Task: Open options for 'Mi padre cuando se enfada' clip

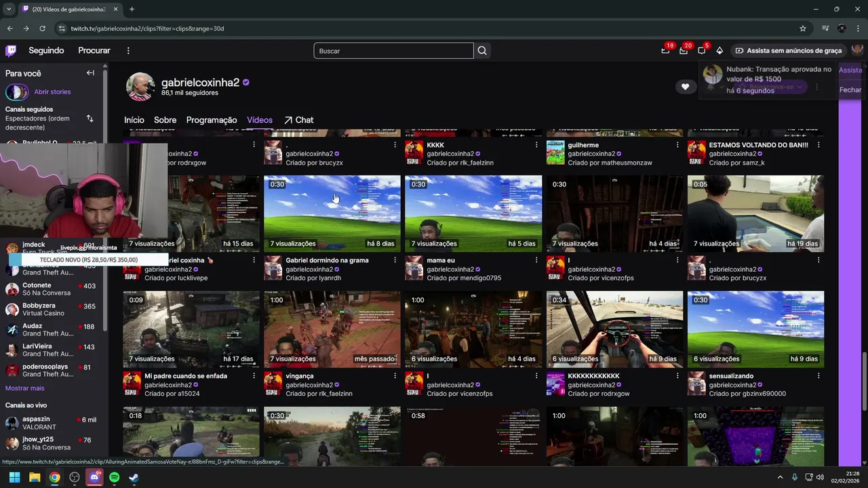Action: [x=254, y=376]
